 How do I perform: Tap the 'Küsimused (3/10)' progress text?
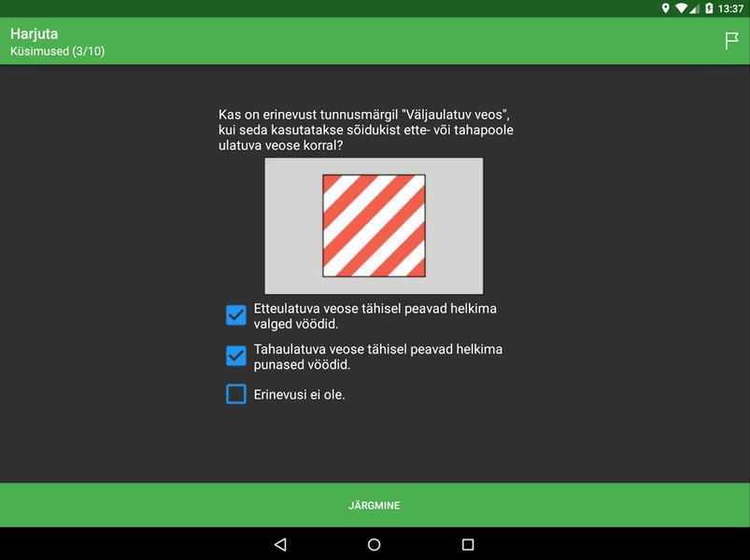[x=57, y=51]
